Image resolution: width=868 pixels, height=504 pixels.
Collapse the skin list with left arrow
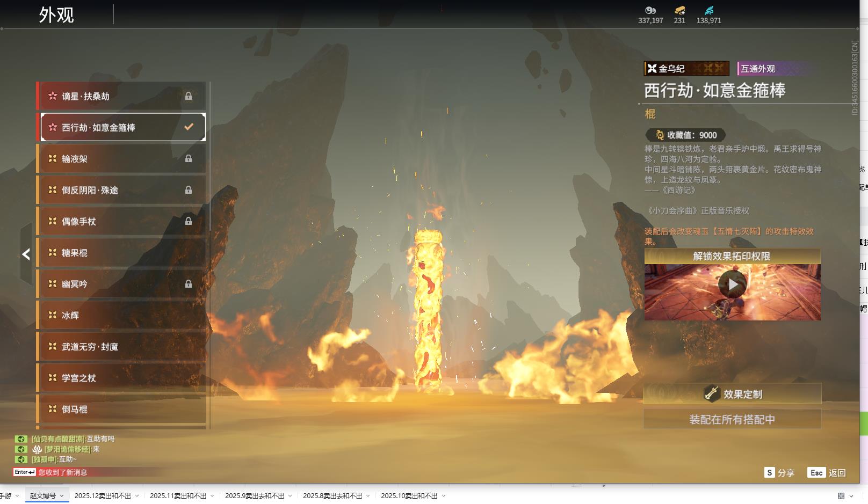[x=26, y=254]
